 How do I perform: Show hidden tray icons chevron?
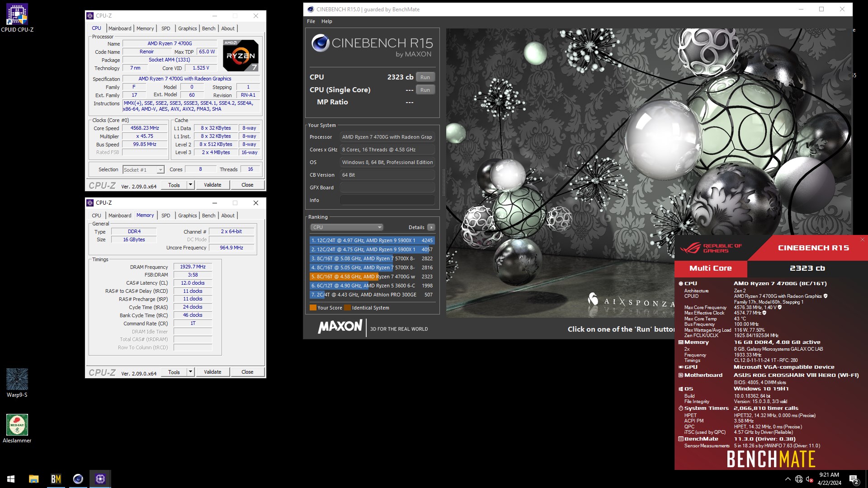click(788, 479)
